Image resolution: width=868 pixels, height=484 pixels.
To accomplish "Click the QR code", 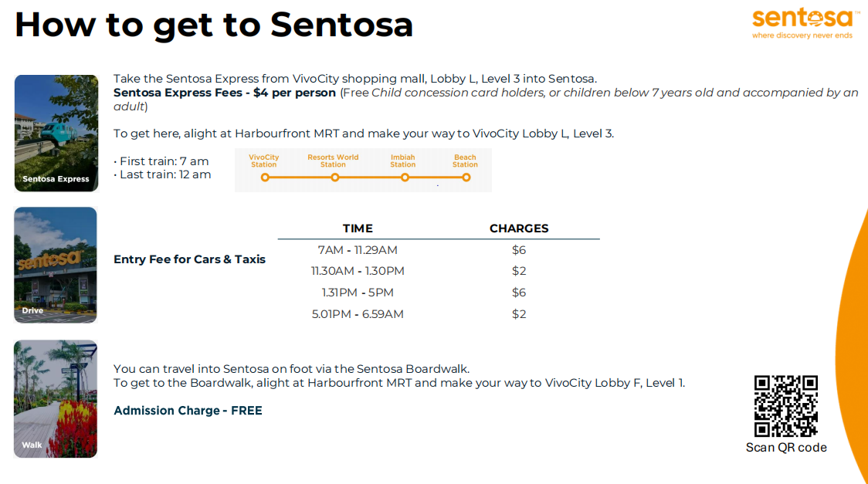I will [x=785, y=406].
